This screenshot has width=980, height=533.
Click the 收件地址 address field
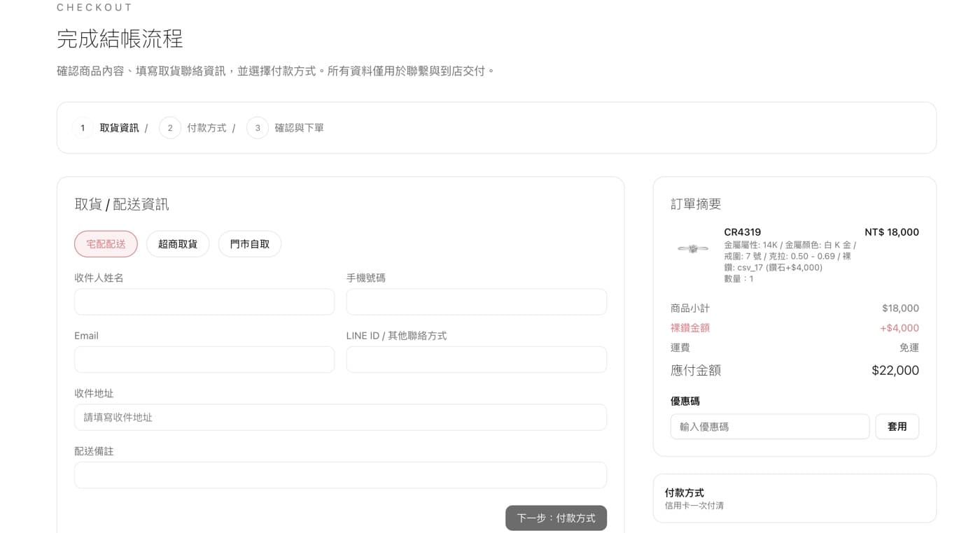340,418
